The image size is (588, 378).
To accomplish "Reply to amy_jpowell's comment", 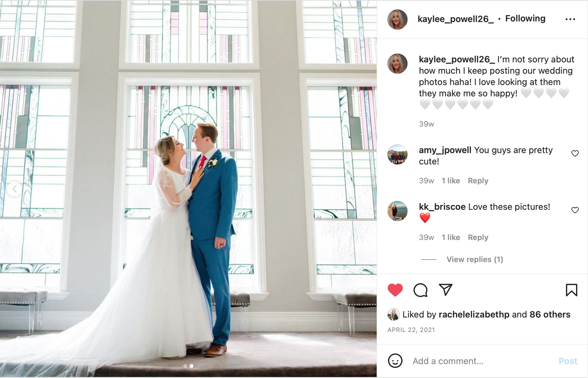I will 478,180.
